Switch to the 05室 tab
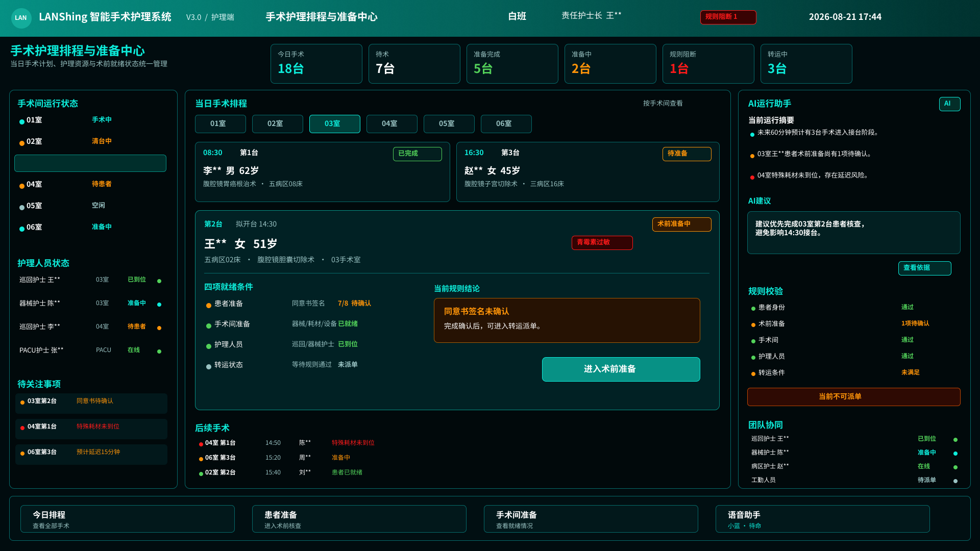The width and height of the screenshot is (980, 551). [449, 124]
